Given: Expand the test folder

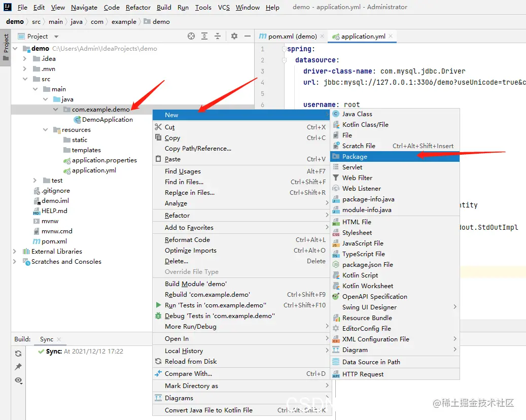Looking at the screenshot, I should [35, 181].
